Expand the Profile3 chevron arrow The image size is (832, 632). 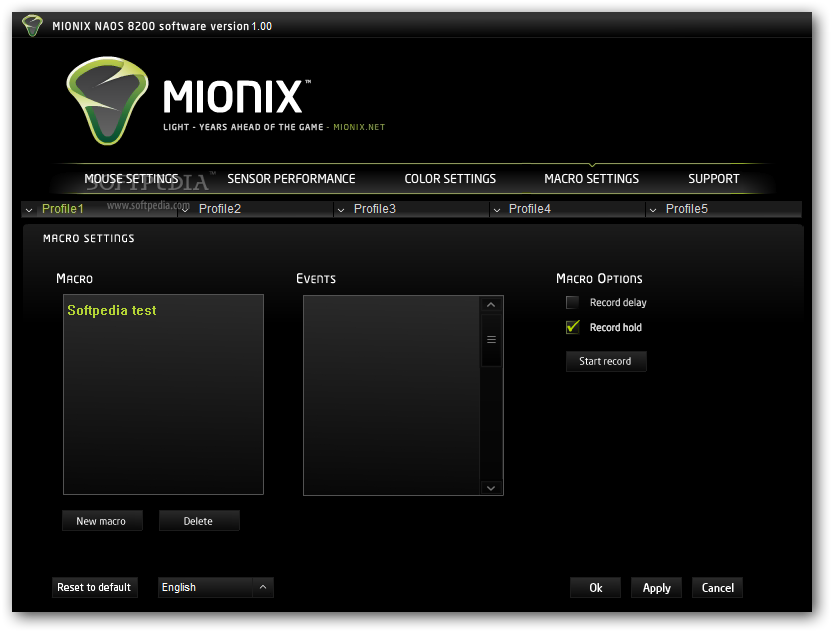click(341, 210)
